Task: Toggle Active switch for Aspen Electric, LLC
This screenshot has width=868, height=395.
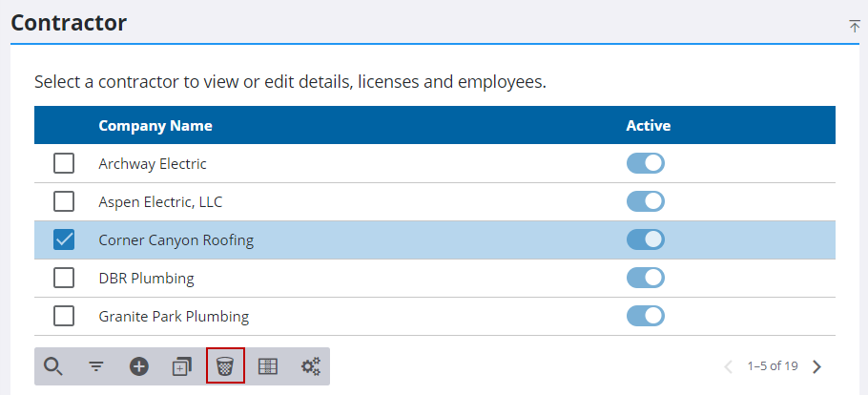Action: (x=646, y=201)
